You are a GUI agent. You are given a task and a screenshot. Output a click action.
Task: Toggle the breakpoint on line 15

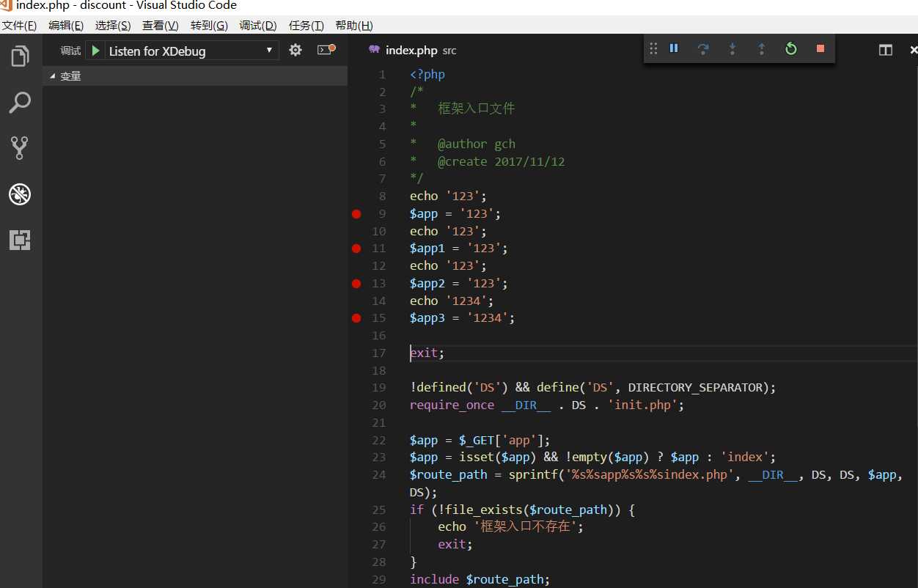(356, 318)
